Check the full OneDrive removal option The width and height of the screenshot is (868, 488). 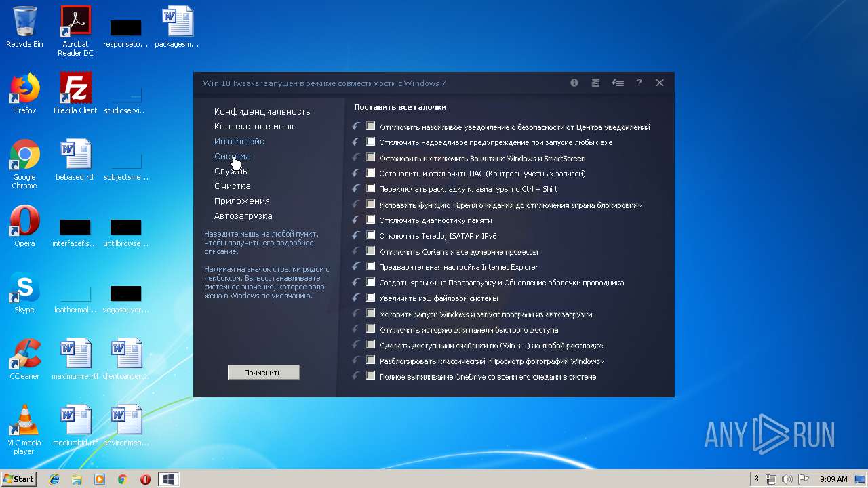371,375
